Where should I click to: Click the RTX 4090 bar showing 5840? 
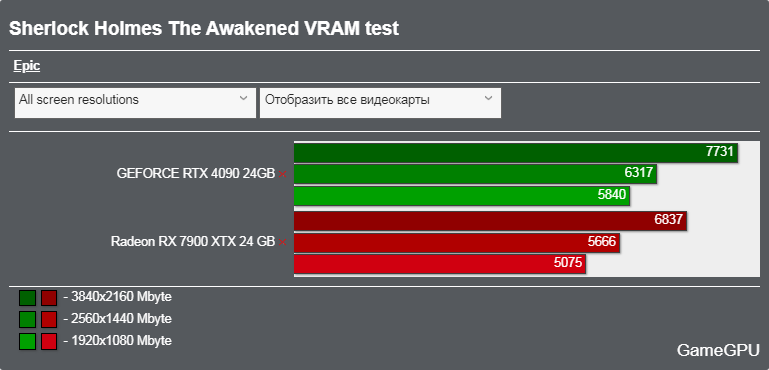(461, 196)
